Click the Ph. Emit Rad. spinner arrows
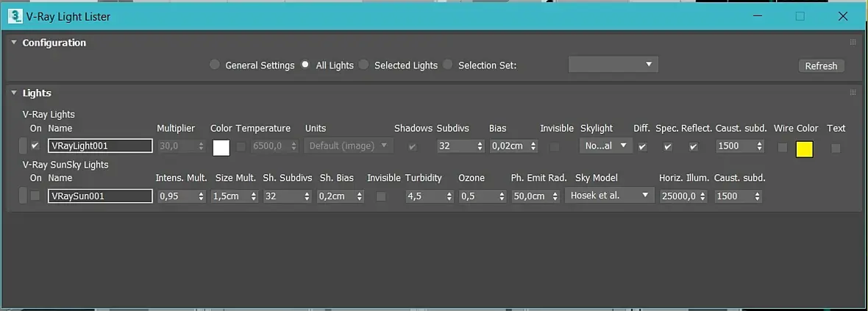This screenshot has width=868, height=311. [555, 196]
